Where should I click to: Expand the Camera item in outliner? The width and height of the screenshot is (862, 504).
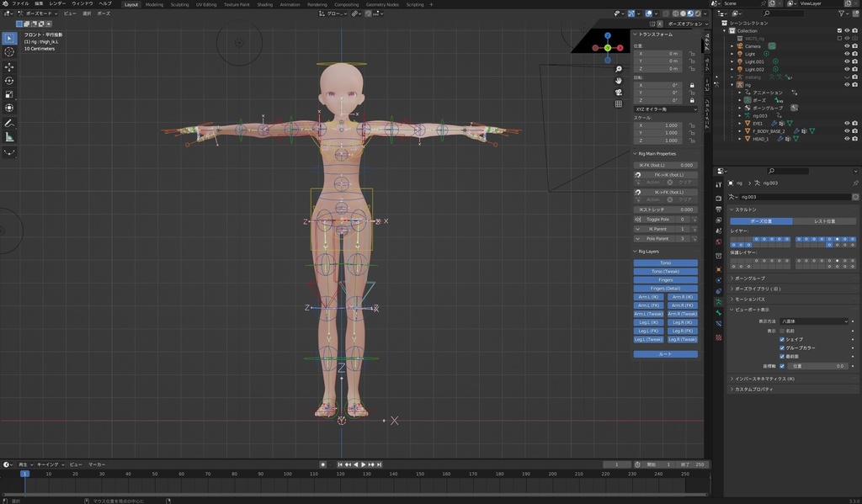coord(732,46)
